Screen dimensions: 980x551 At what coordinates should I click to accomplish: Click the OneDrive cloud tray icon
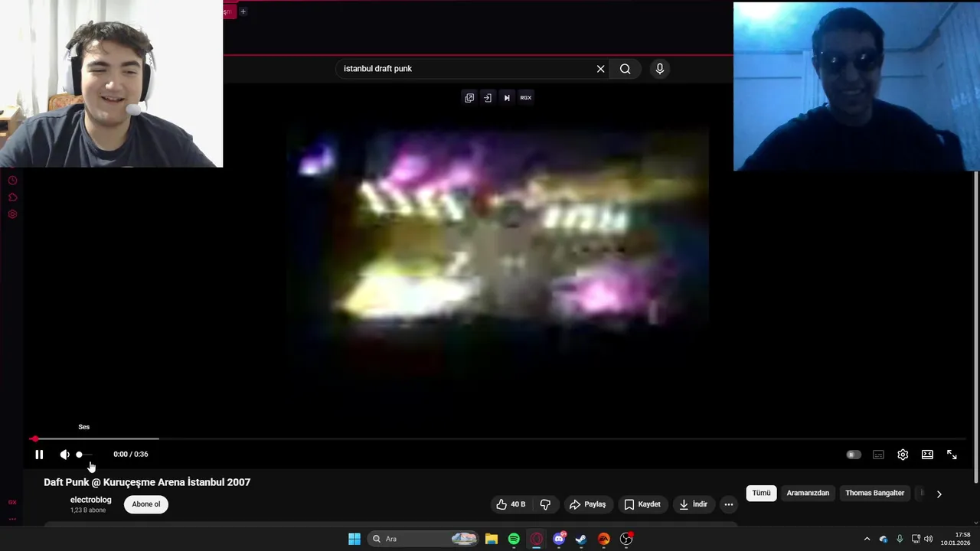coord(884,539)
